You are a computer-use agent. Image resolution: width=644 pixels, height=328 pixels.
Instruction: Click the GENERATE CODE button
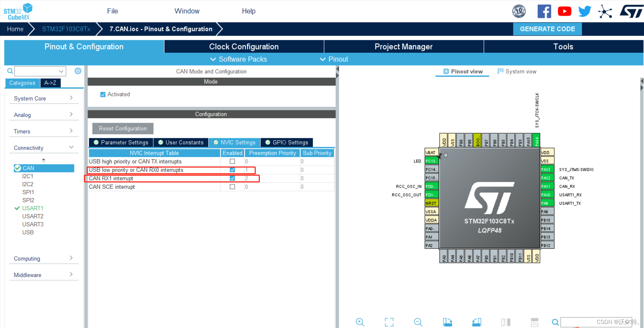coord(548,29)
